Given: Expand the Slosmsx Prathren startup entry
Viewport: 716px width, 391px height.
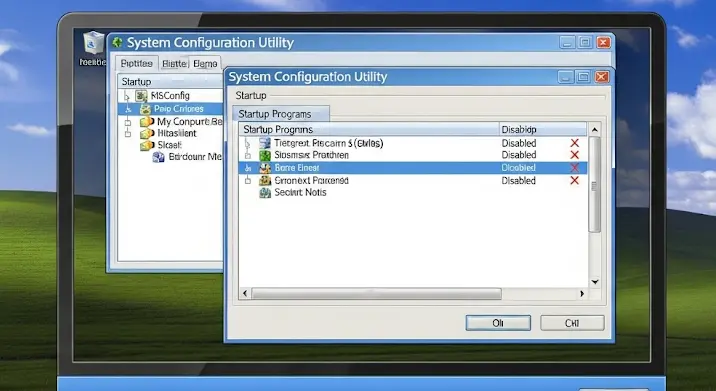Looking at the screenshot, I should coord(247,156).
